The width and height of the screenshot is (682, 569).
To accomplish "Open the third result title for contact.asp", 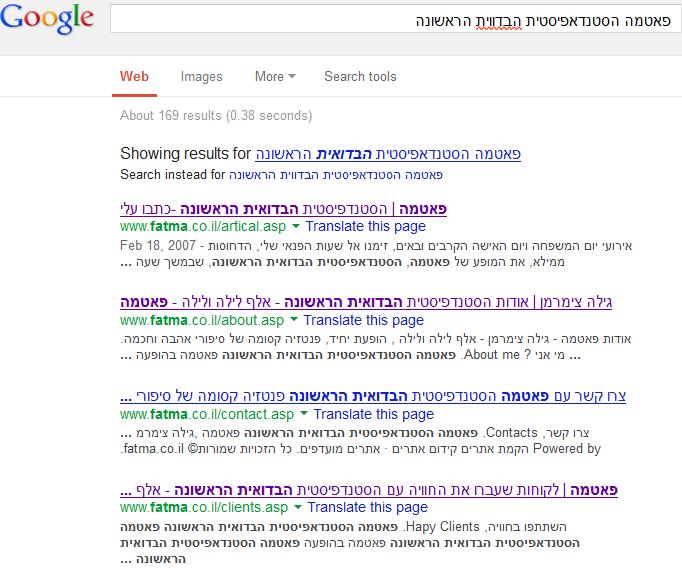I will (373, 396).
